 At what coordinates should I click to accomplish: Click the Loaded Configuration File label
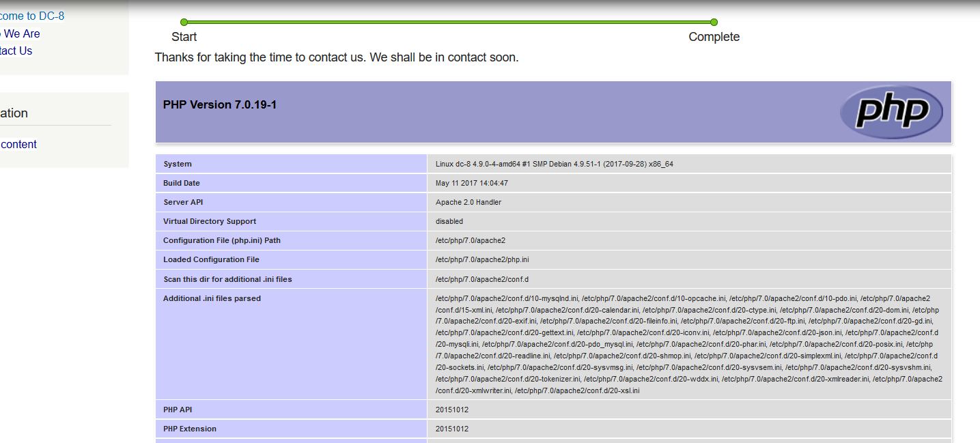pyautogui.click(x=211, y=259)
